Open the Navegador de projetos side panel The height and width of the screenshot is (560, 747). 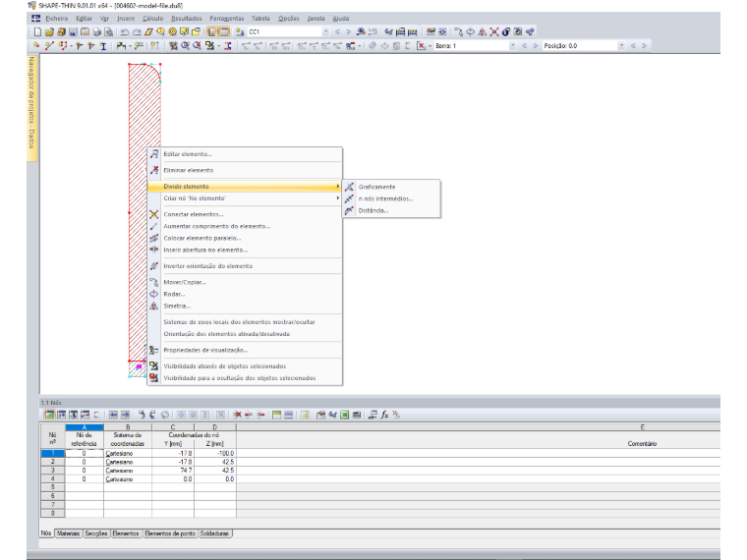click(31, 109)
